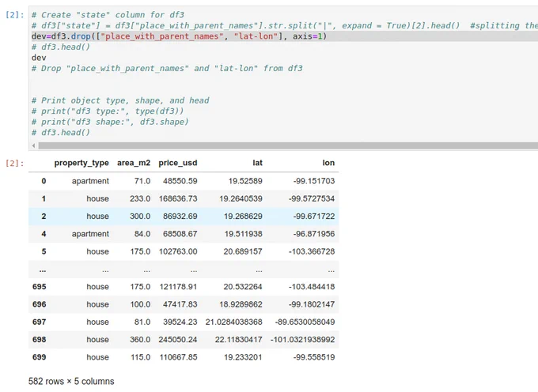Click the lat value 19.268629
The image size is (538, 392).
point(243,217)
